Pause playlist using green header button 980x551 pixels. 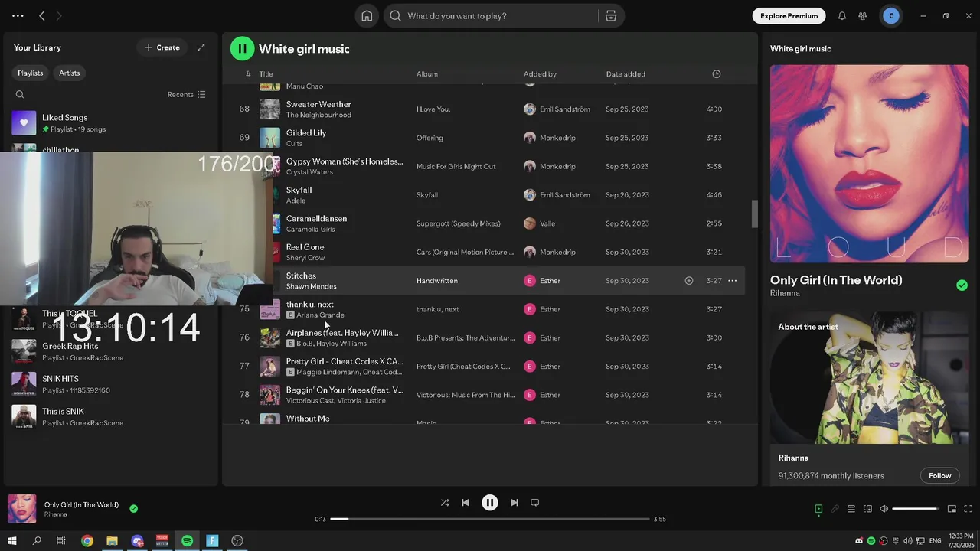[x=242, y=49]
